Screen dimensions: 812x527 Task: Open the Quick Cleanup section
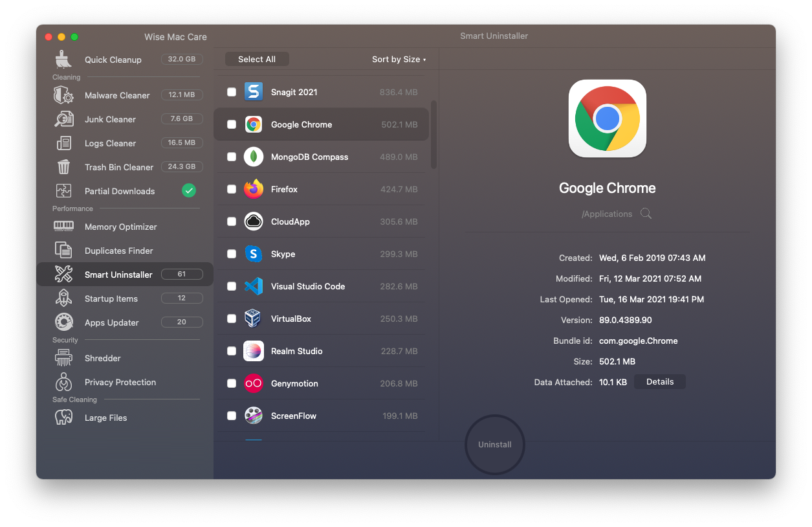125,60
